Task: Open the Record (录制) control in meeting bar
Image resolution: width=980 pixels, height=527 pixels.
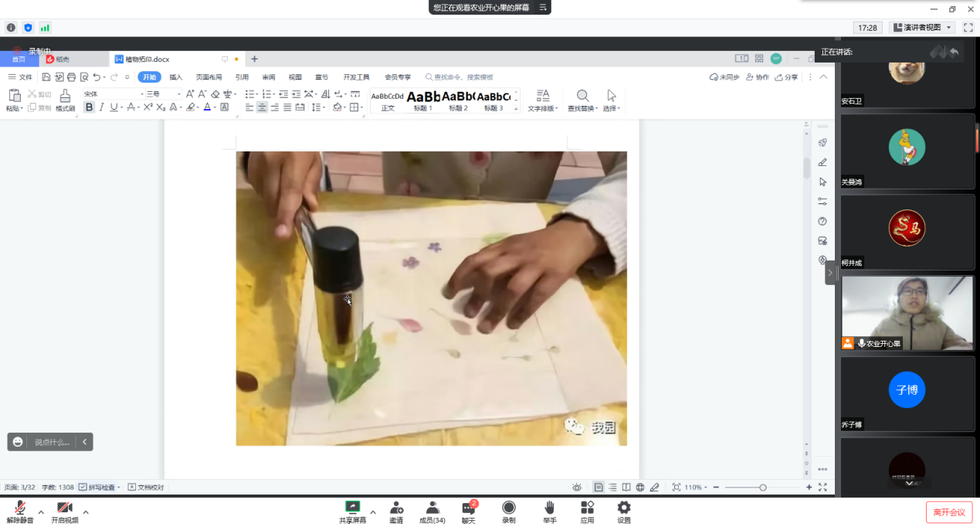Action: (509, 508)
